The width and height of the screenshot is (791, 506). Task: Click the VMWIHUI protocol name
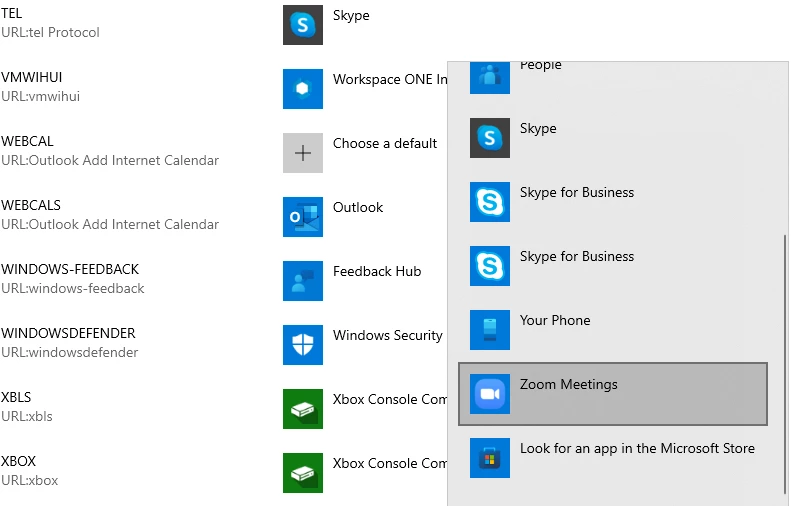coord(32,77)
